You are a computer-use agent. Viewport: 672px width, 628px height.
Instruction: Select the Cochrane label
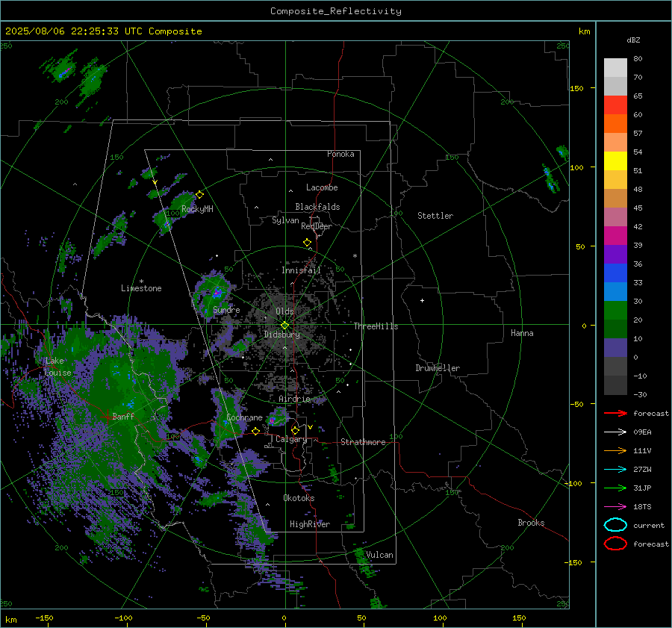tap(244, 417)
